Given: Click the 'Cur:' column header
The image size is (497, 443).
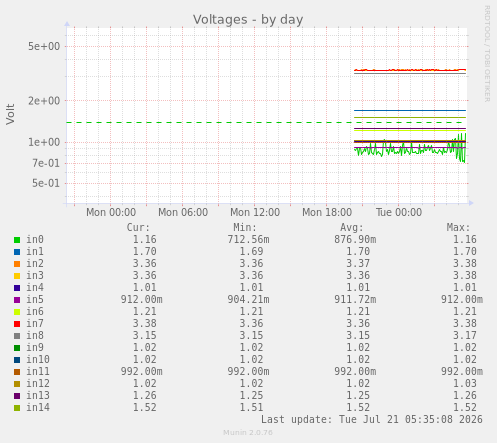Looking at the screenshot, I should 138,227.
